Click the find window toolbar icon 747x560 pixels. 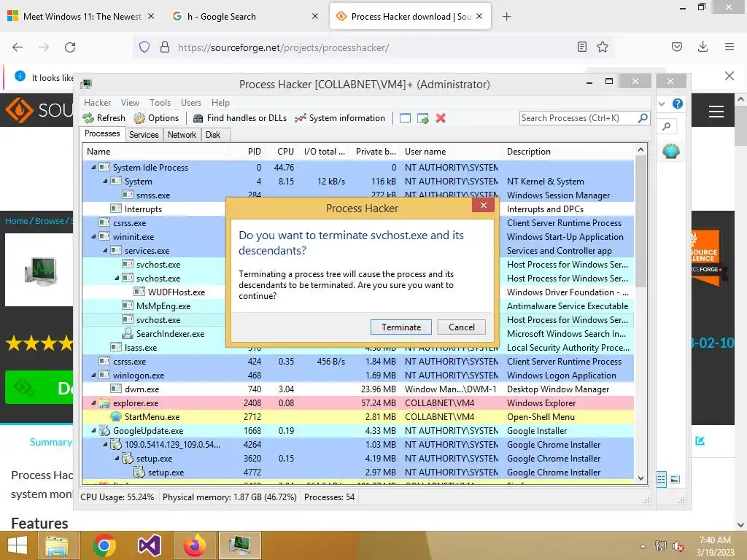(405, 118)
